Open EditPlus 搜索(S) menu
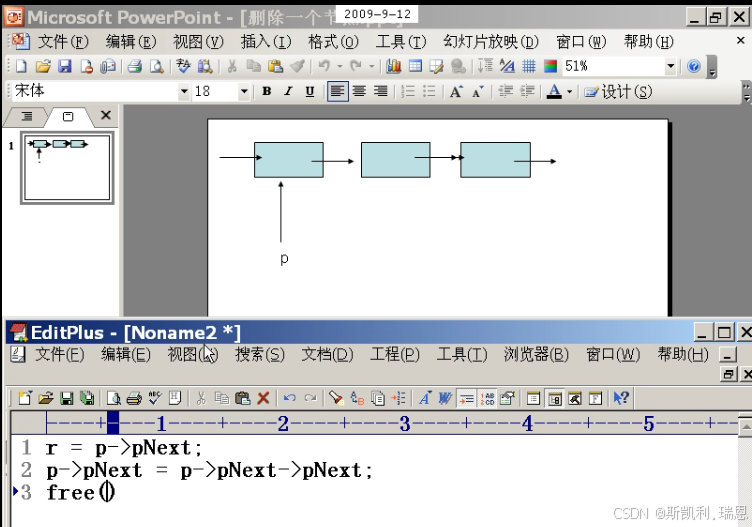This screenshot has width=752, height=527. click(x=259, y=355)
